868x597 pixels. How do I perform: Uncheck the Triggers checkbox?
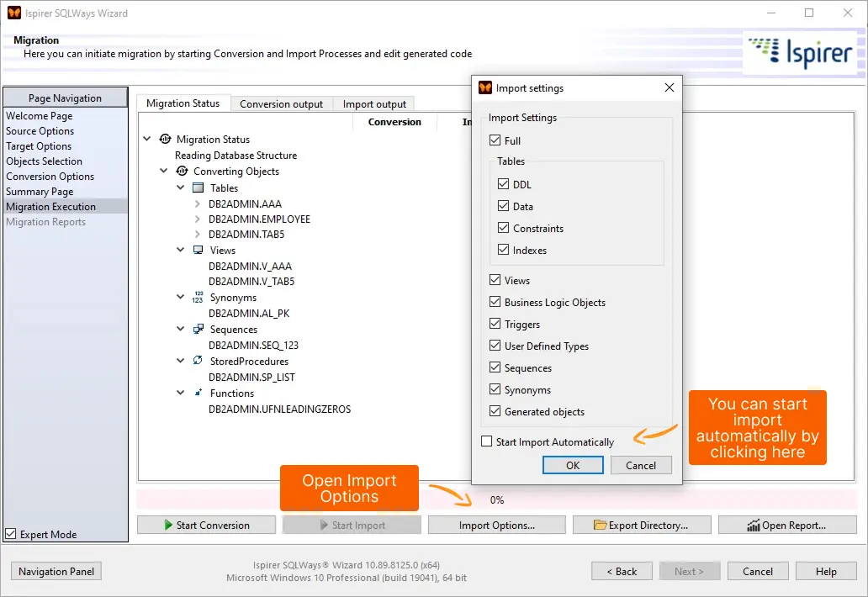[x=495, y=324]
